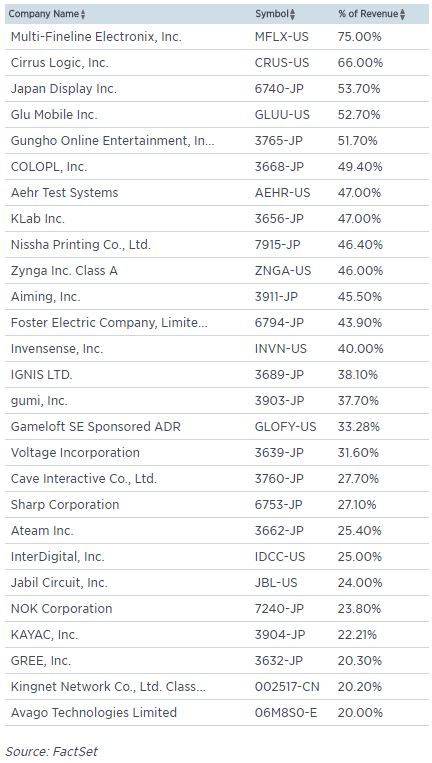The height and width of the screenshot is (763, 432).
Task: Toggle % of Revenue sort arrows
Action: click(402, 15)
